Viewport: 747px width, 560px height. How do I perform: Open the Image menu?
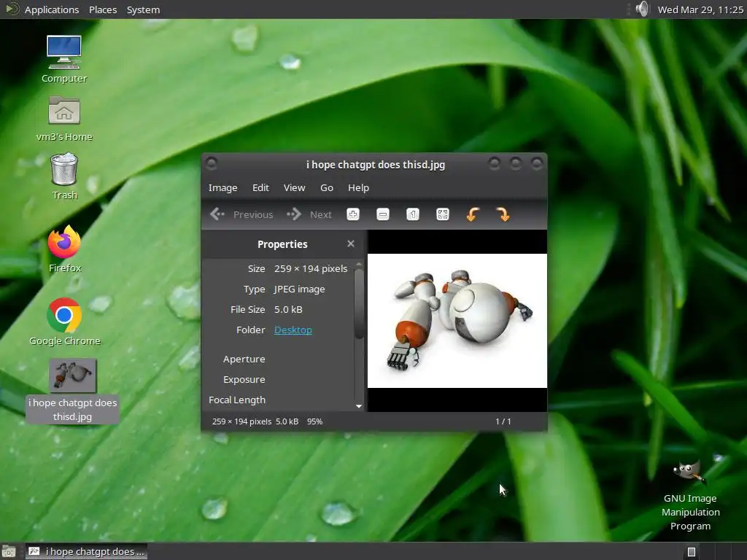pos(222,187)
